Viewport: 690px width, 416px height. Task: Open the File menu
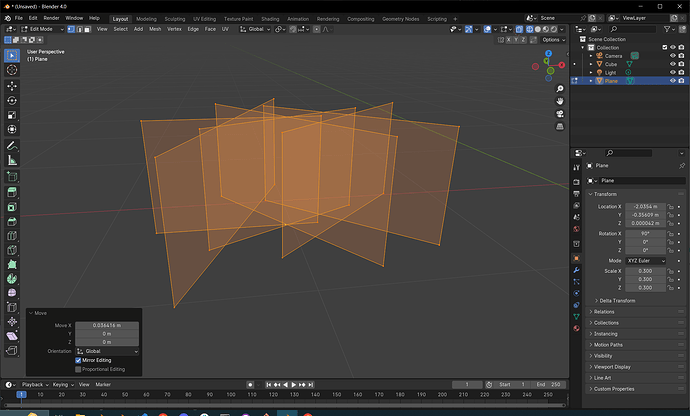pyautogui.click(x=18, y=18)
